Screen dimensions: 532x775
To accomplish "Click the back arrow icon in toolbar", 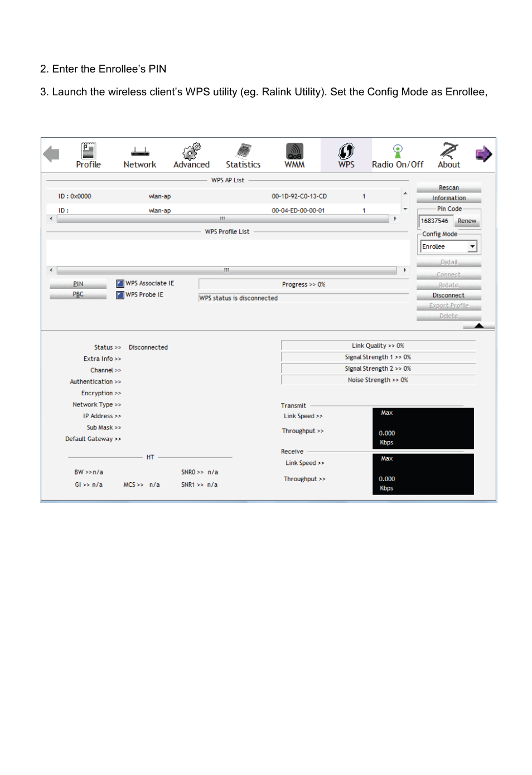I will pyautogui.click(x=51, y=154).
